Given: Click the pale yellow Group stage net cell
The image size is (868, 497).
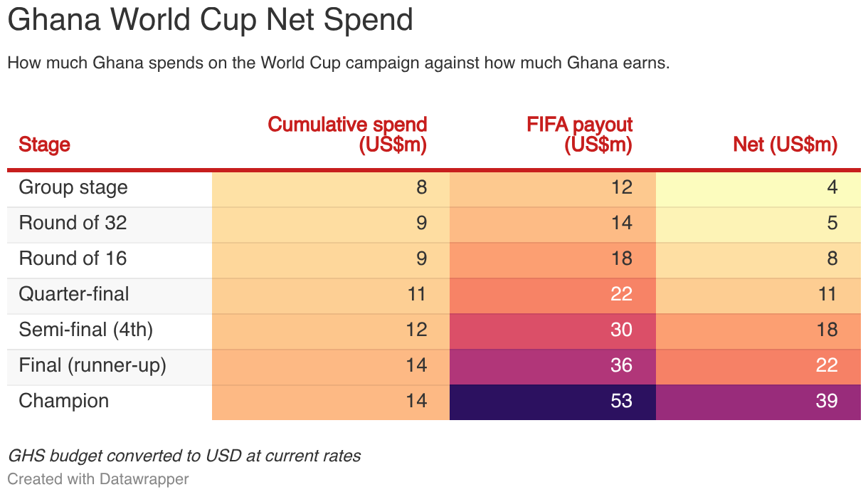Looking at the screenshot, I should [x=758, y=189].
